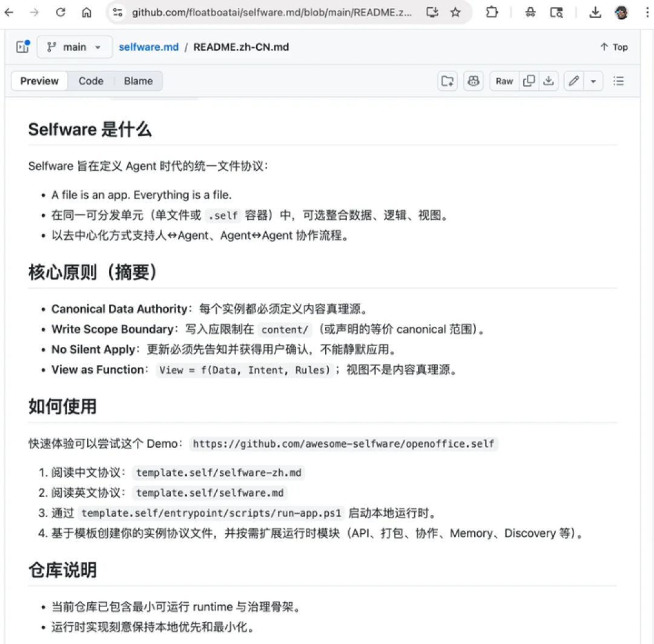Open the profile avatar menu
Image resolution: width=654 pixels, height=644 pixels.
[x=621, y=13]
